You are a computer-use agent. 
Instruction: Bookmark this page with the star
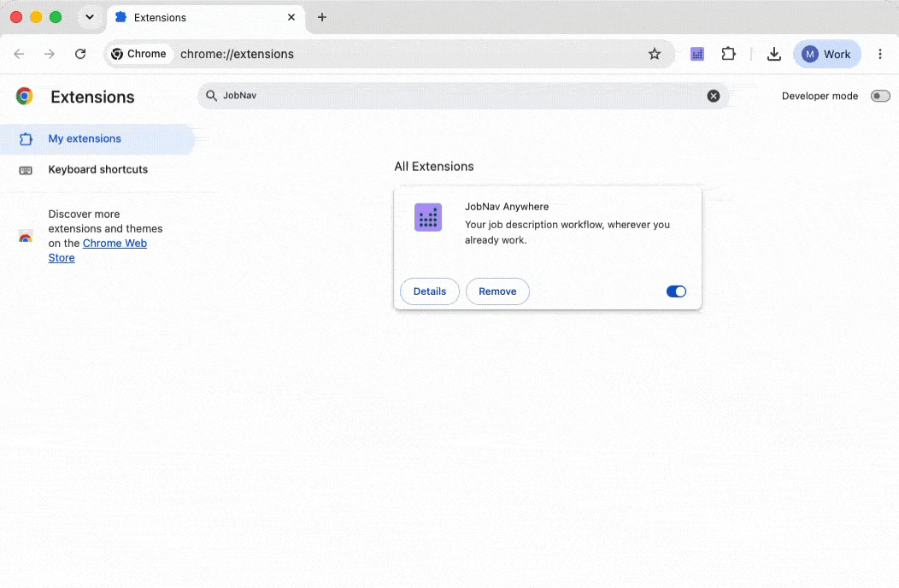(655, 54)
